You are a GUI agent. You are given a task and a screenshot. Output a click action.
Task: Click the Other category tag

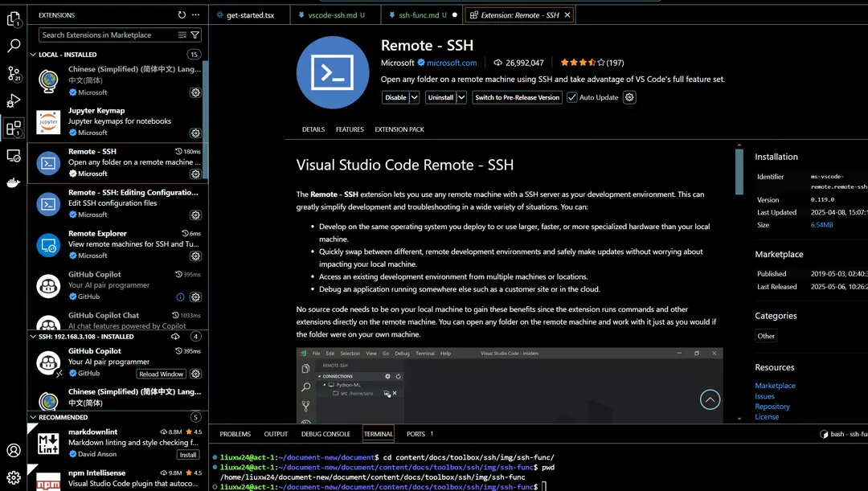tap(766, 336)
